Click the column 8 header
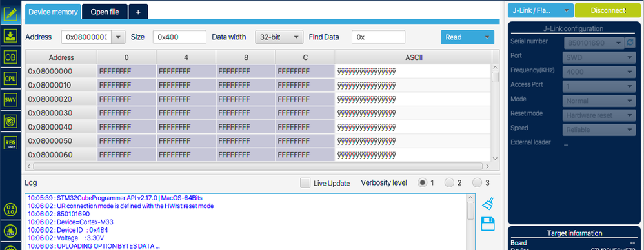The width and height of the screenshot is (644, 250). point(246,57)
